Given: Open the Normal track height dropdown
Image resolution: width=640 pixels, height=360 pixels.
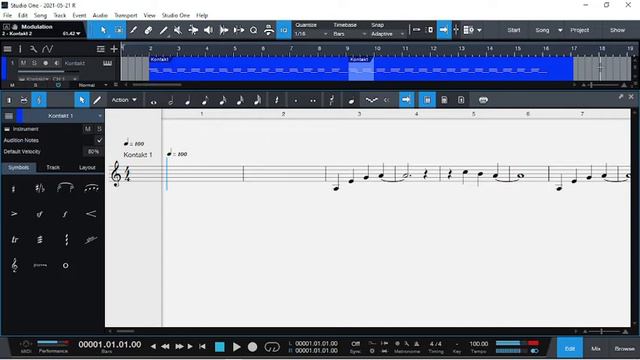Looking at the screenshot, I should click(x=93, y=85).
